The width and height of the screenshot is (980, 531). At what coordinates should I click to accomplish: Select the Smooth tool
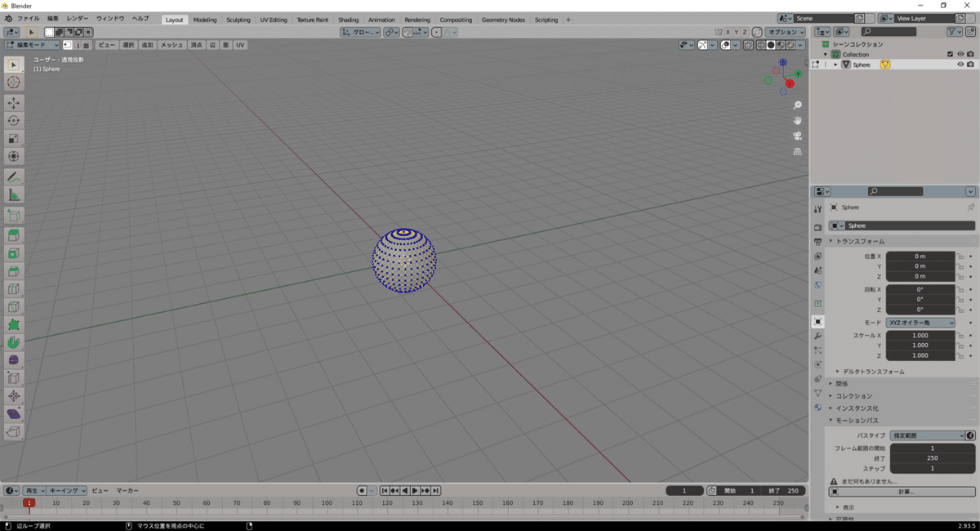[x=14, y=360]
